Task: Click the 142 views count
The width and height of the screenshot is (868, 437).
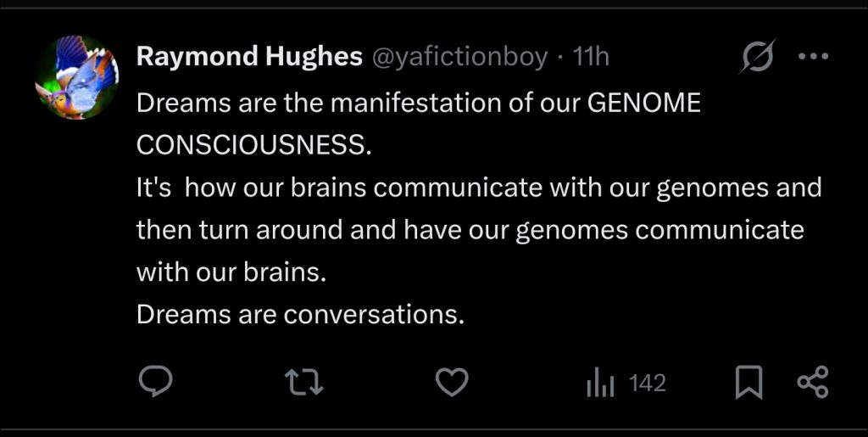Action: (648, 384)
